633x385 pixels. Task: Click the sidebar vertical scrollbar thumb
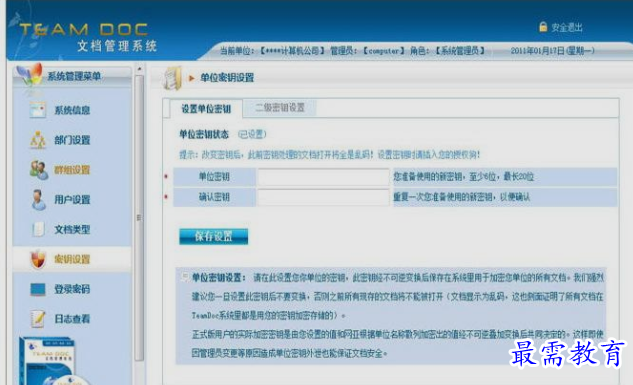(x=139, y=218)
